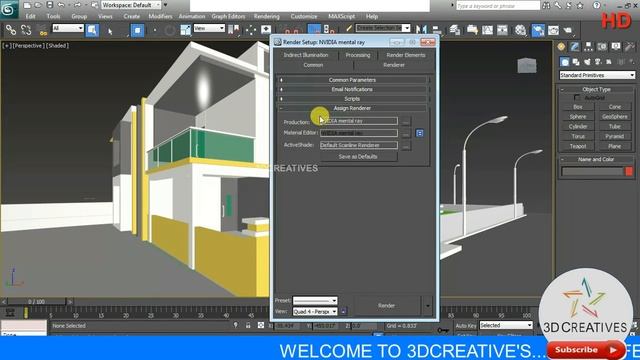Create a Teapot primitive button
The height and width of the screenshot is (360, 640).
coord(578,146)
